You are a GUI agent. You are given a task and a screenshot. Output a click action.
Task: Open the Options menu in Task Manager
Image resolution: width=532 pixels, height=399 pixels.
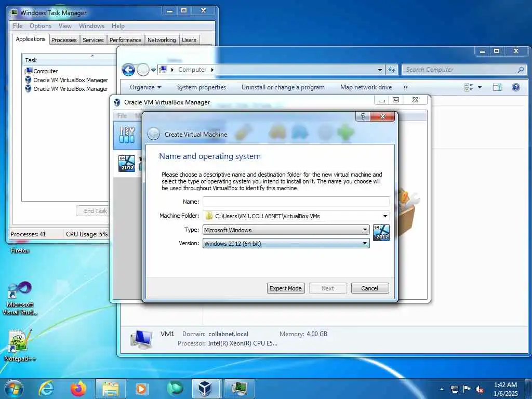(x=41, y=26)
